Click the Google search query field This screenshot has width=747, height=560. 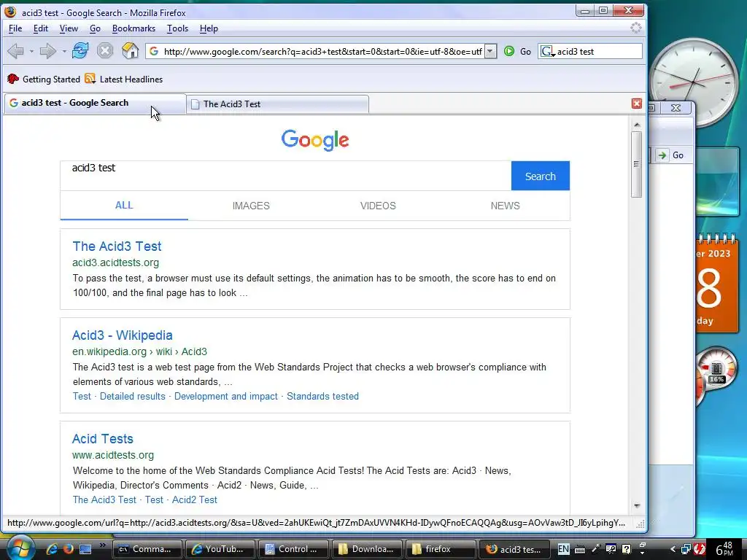point(286,176)
